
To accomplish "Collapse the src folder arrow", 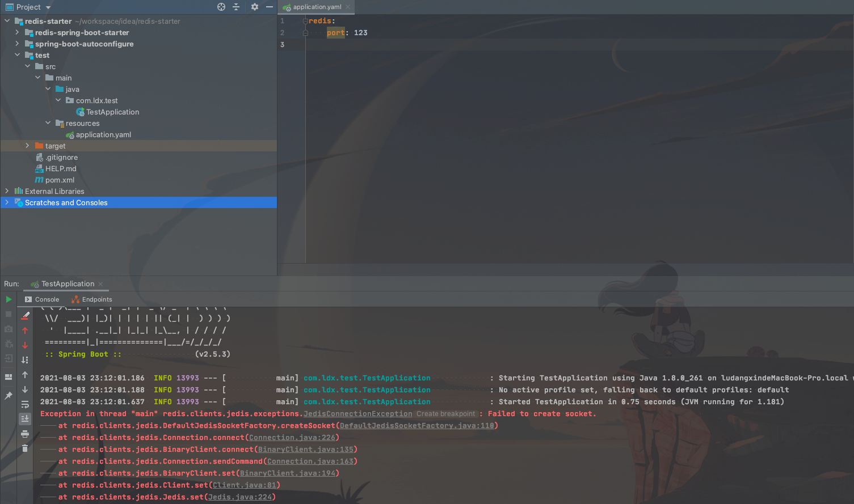I will tap(27, 66).
